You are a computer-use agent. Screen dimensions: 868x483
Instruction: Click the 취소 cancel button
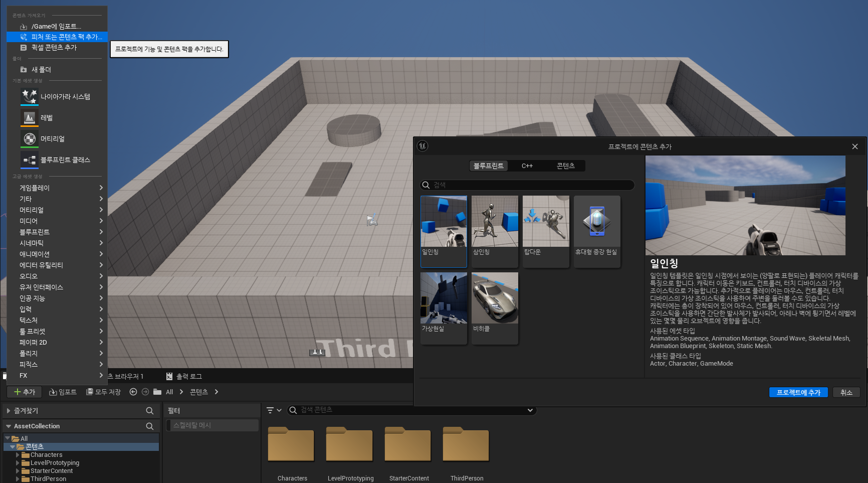click(x=846, y=392)
